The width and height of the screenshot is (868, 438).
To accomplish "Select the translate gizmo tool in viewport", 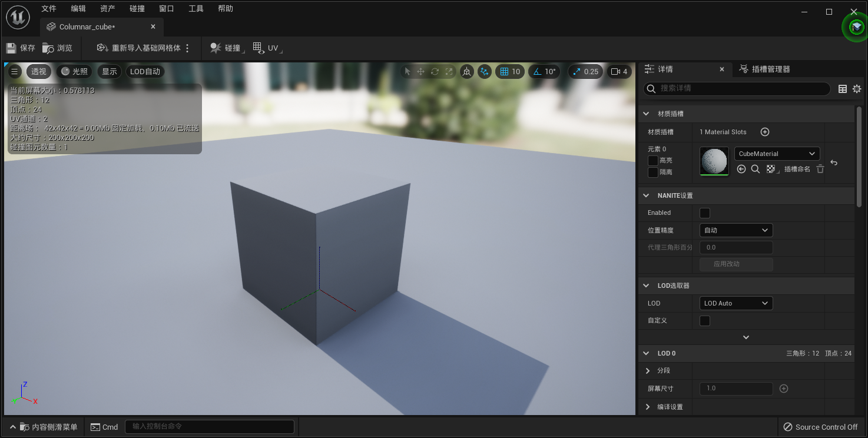I will click(421, 71).
